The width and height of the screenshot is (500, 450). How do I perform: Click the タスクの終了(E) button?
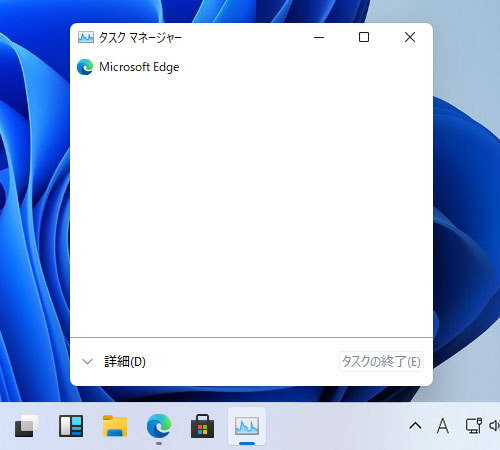point(381,361)
